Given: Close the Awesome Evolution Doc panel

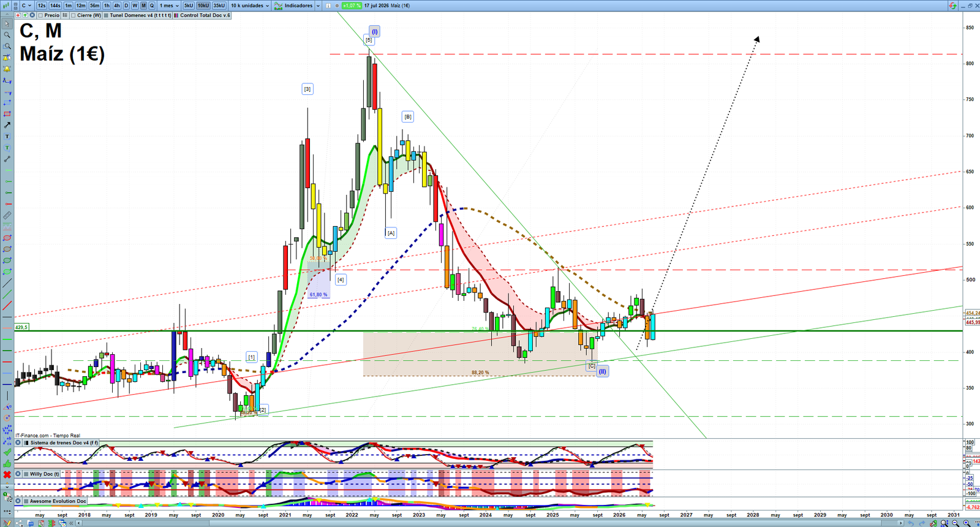Looking at the screenshot, I should pyautogui.click(x=18, y=501).
